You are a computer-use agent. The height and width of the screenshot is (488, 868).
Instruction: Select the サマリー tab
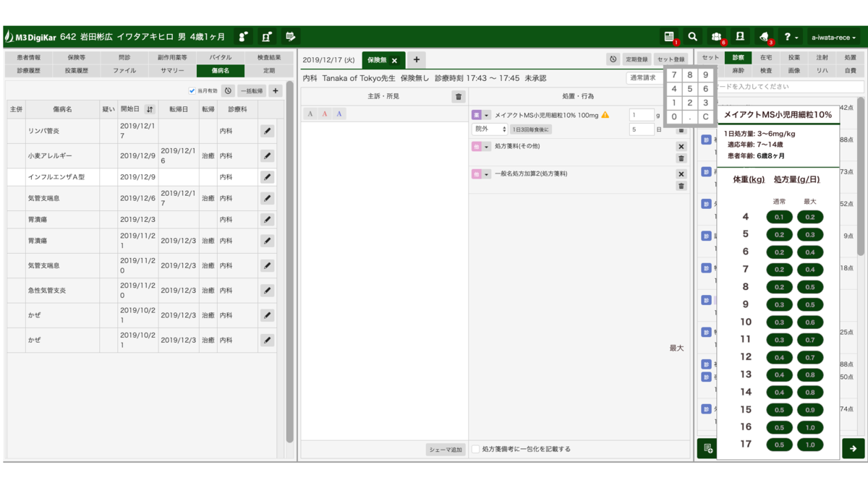point(172,71)
